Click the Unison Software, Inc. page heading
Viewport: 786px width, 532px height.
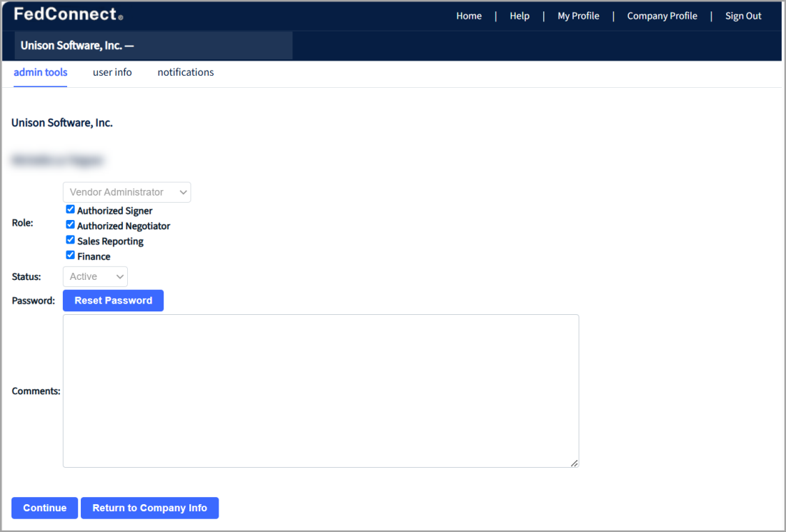click(62, 123)
